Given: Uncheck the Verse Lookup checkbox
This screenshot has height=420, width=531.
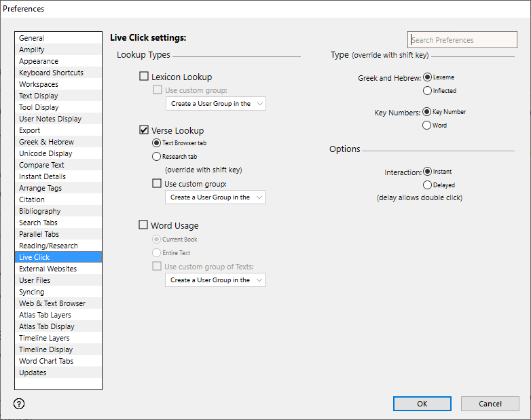Looking at the screenshot, I should (x=144, y=130).
